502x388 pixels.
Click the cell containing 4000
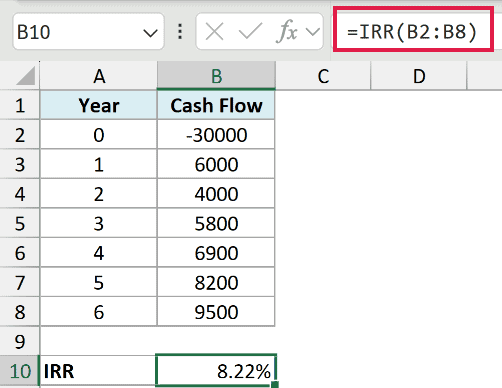coord(216,194)
